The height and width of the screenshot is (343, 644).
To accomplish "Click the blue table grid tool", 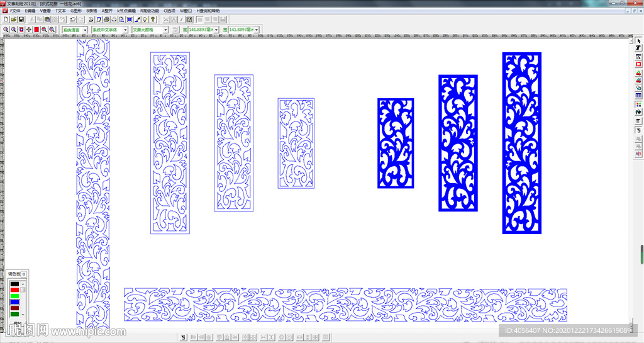I will (638, 95).
